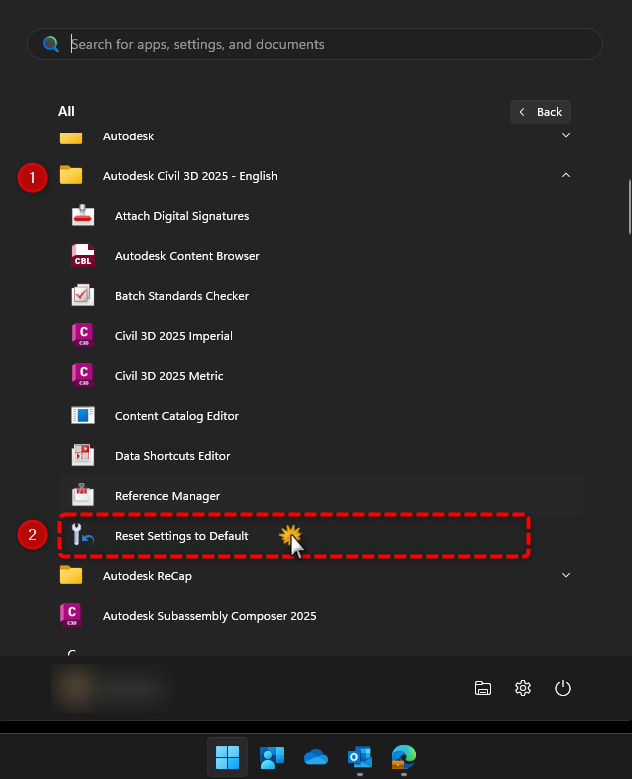
Task: Click the Batch Standards Checker icon
Action: [83, 296]
